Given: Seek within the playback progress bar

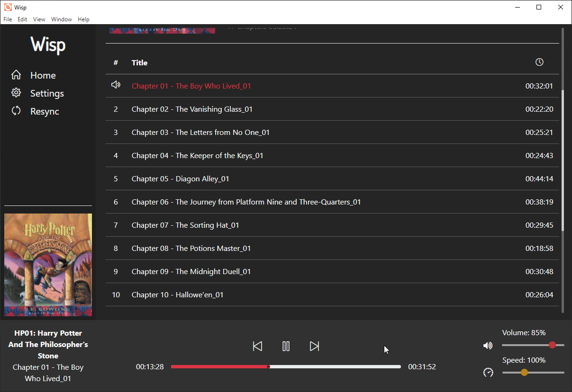Looking at the screenshot, I should 286,366.
